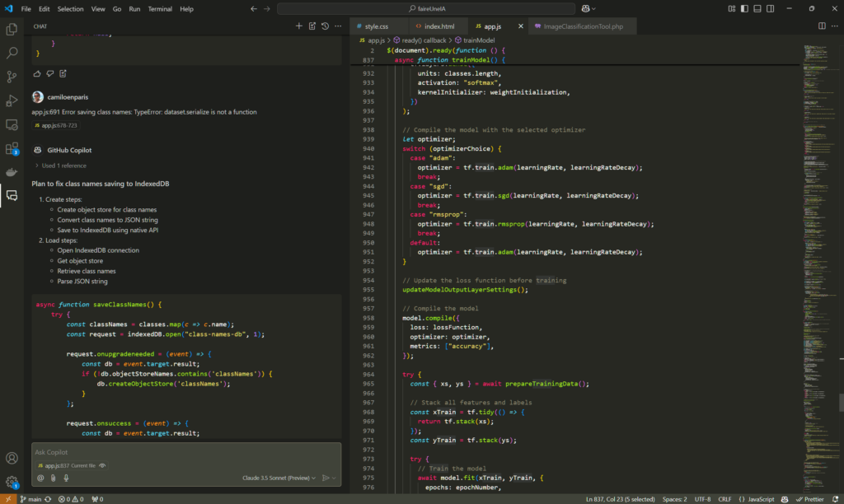Open errors and warnings count

click(x=71, y=499)
